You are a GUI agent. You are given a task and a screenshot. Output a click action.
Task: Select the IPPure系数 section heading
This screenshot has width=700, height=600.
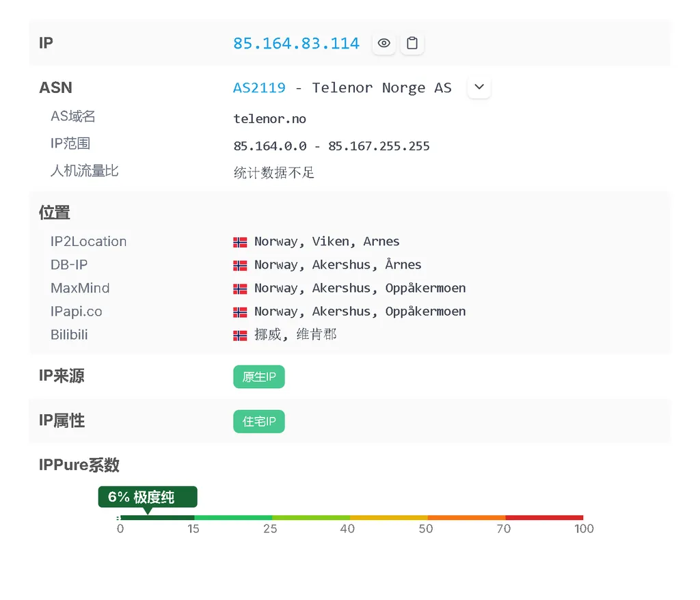pyautogui.click(x=79, y=465)
